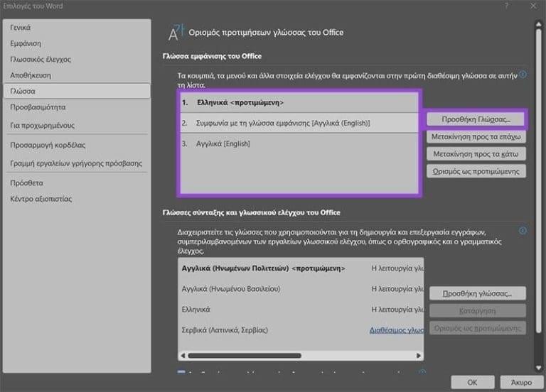Image resolution: width=546 pixels, height=392 pixels.
Task: Switch to the Γλωσσικός έλεγχος category
Action: click(41, 59)
